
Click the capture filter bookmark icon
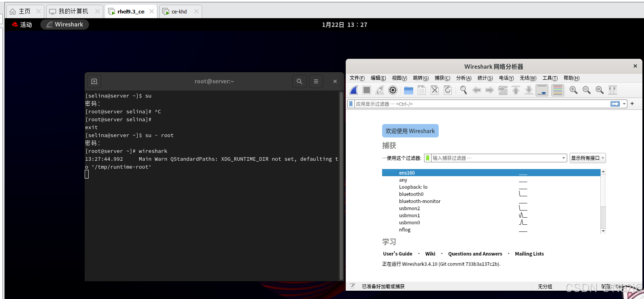[428, 158]
